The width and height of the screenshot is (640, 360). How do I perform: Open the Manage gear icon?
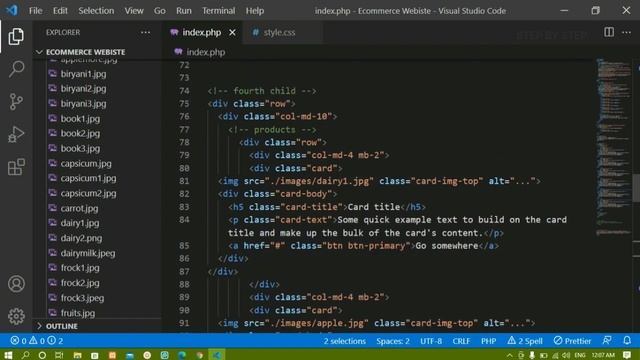pos(16,316)
